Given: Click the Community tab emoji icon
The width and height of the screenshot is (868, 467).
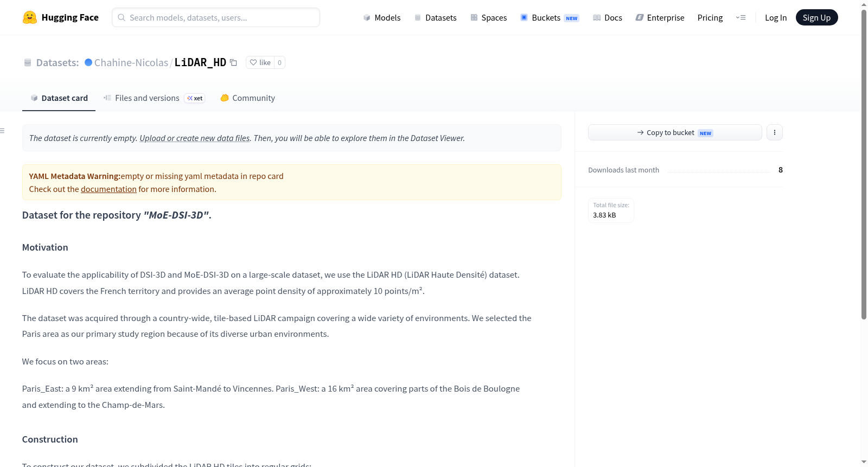Looking at the screenshot, I should [225, 98].
